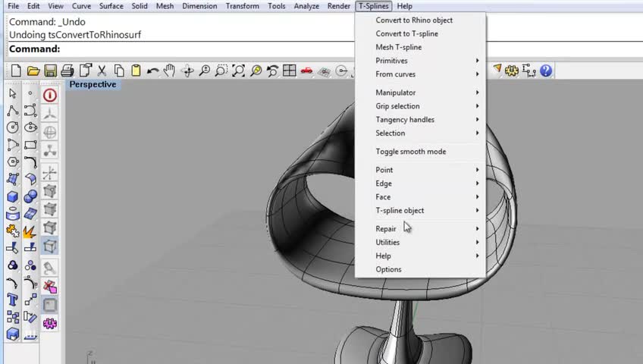Screen dimensions: 643x364
Task: Click the puzzle piece icon in sidebar
Action: [x=12, y=231]
